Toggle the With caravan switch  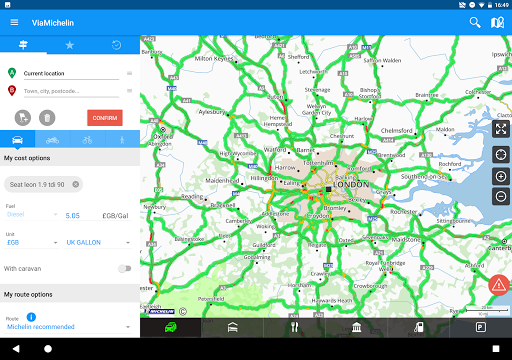click(125, 268)
